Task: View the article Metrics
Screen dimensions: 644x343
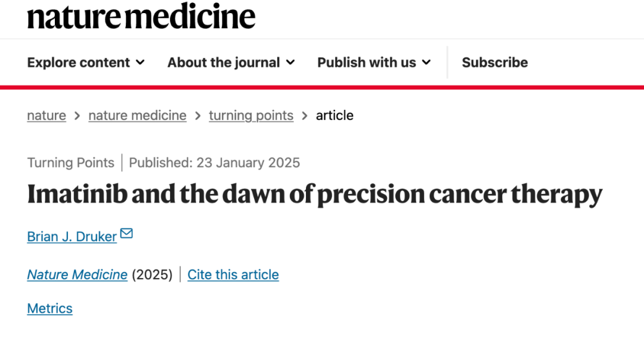Action: coord(49,308)
